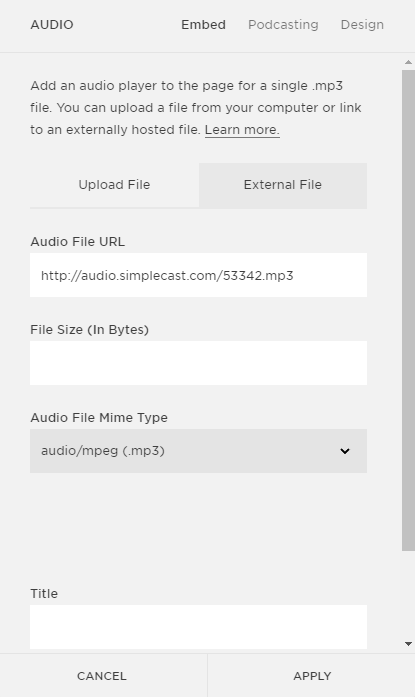Click the scrollbar up arrow

click(x=408, y=62)
